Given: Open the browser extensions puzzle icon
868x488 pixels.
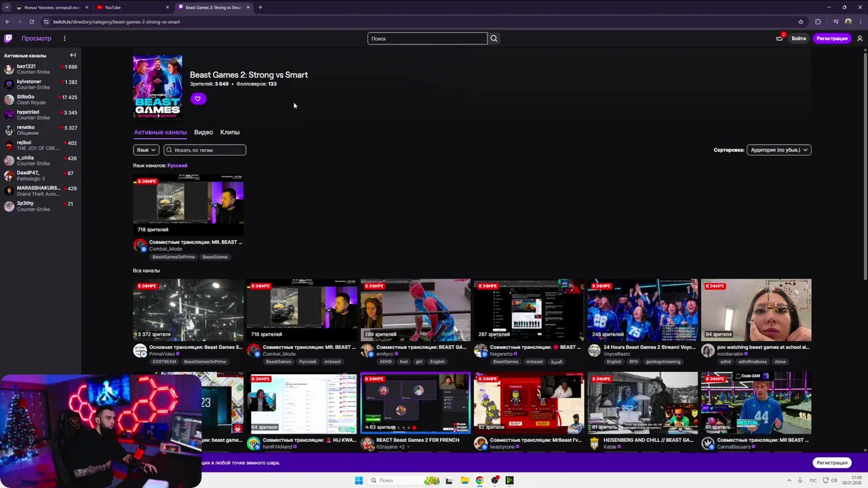Looking at the screenshot, I should 818,22.
